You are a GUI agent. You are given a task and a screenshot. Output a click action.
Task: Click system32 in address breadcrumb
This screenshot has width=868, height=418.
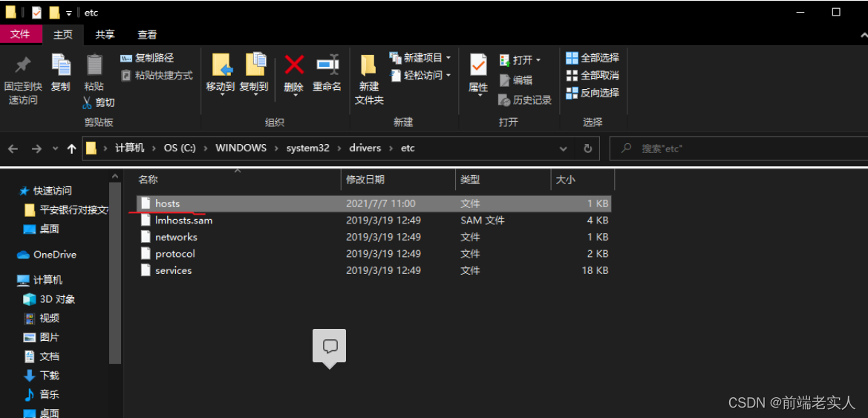(x=308, y=148)
